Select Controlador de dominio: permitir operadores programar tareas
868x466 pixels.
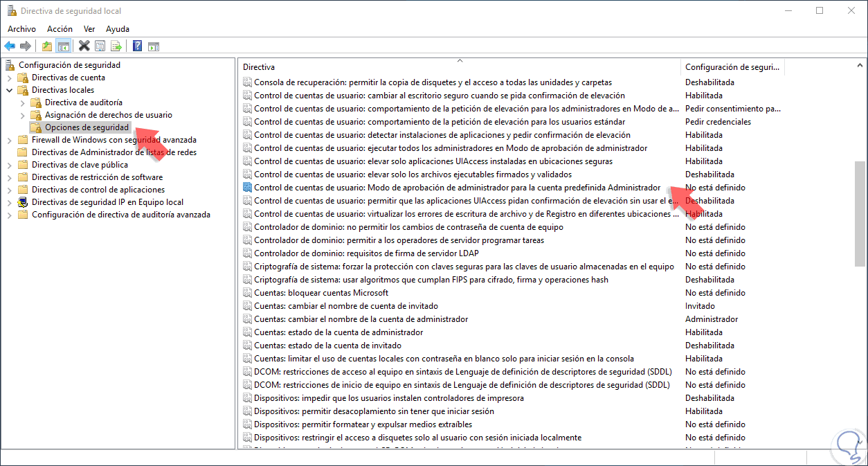tap(399, 240)
